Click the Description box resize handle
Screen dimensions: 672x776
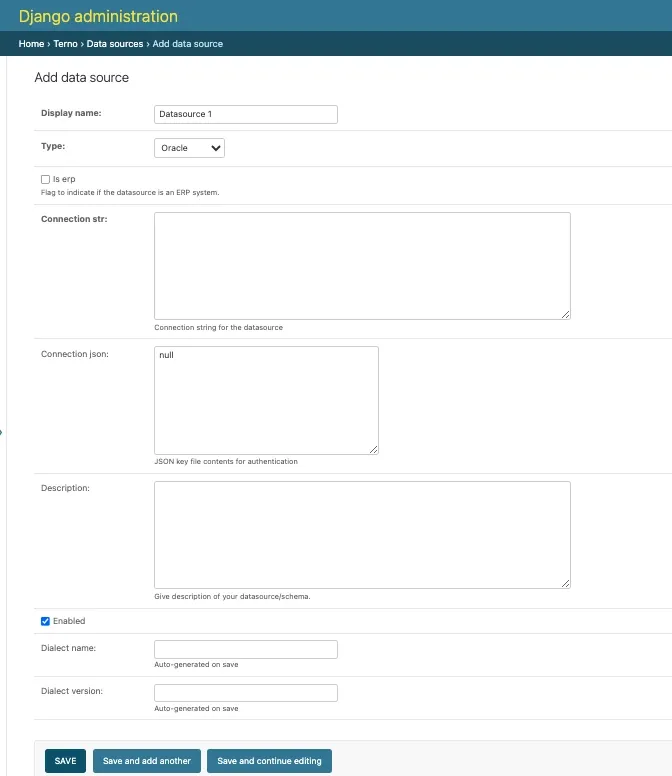[565, 583]
